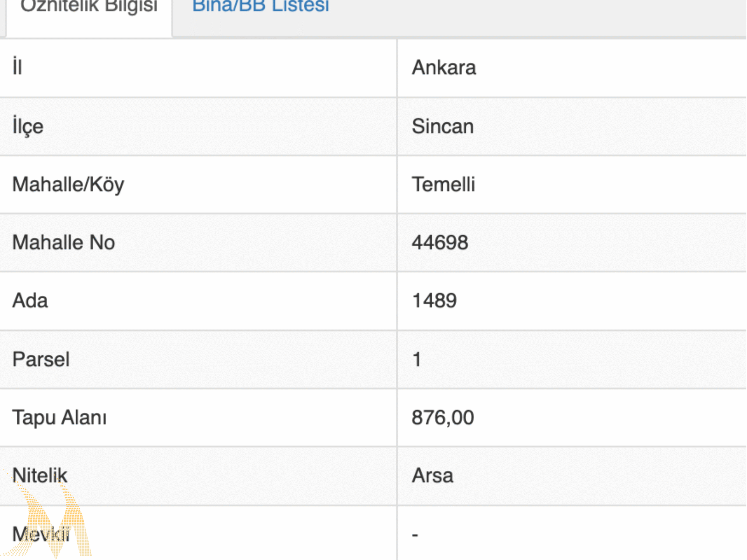Click the Mevkii dash value
Image resolution: width=747 pixels, height=560 pixels.
click(415, 535)
